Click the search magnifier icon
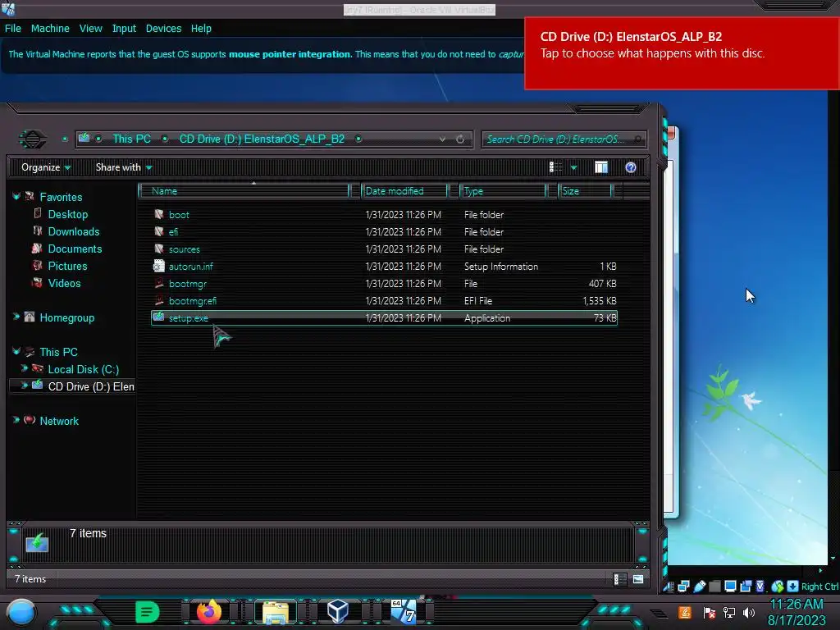Screen dimensions: 840x630 pyautogui.click(x=637, y=139)
